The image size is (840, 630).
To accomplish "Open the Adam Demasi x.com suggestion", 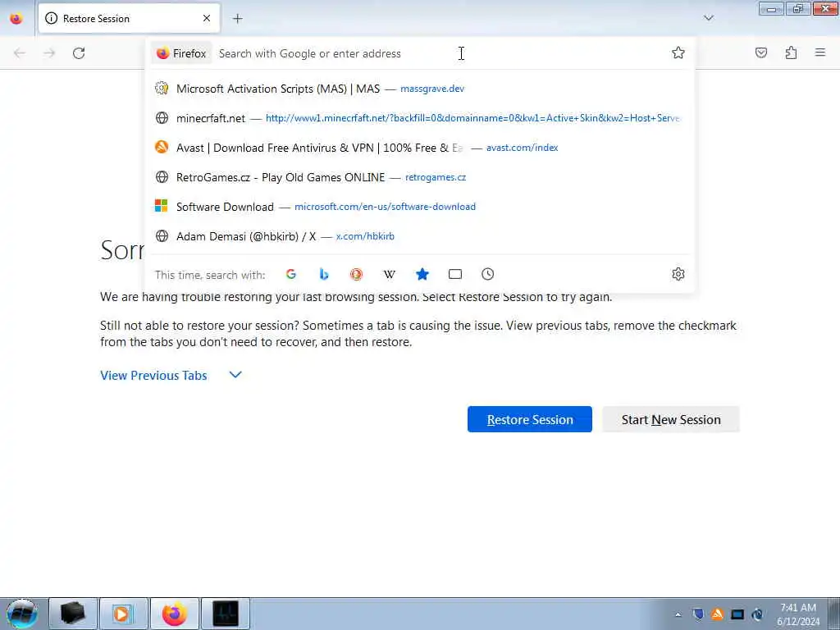I will (x=420, y=235).
